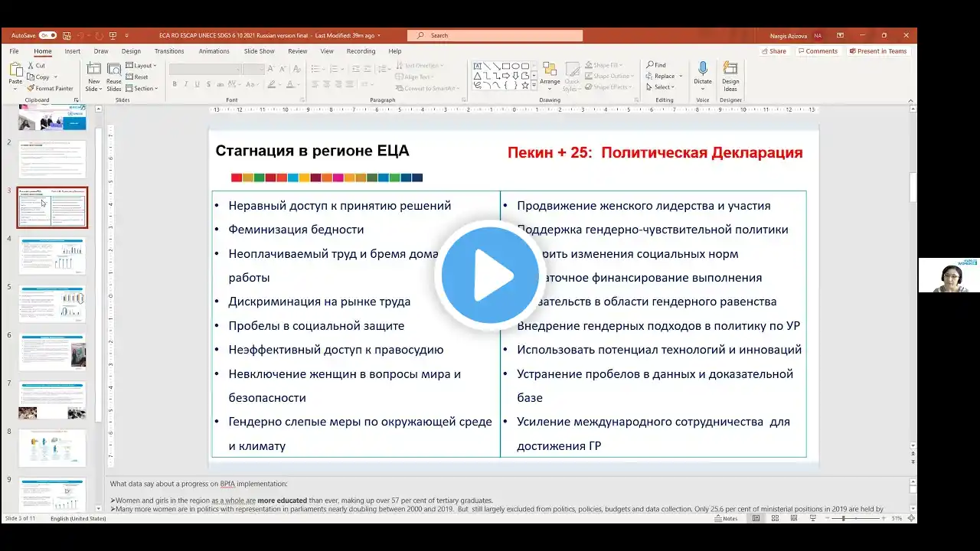The width and height of the screenshot is (980, 551).
Task: Switch to Slide Sorter view in status bar
Action: (x=775, y=518)
